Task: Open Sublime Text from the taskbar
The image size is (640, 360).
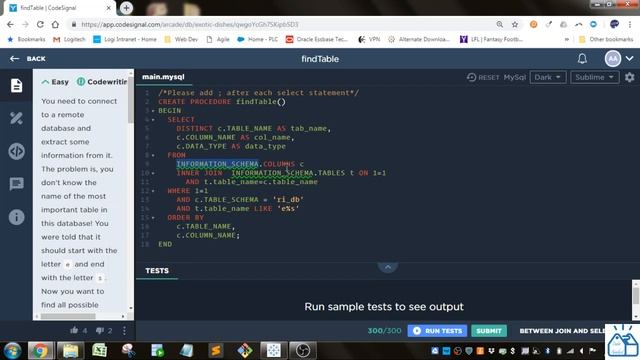Action: click(x=216, y=351)
